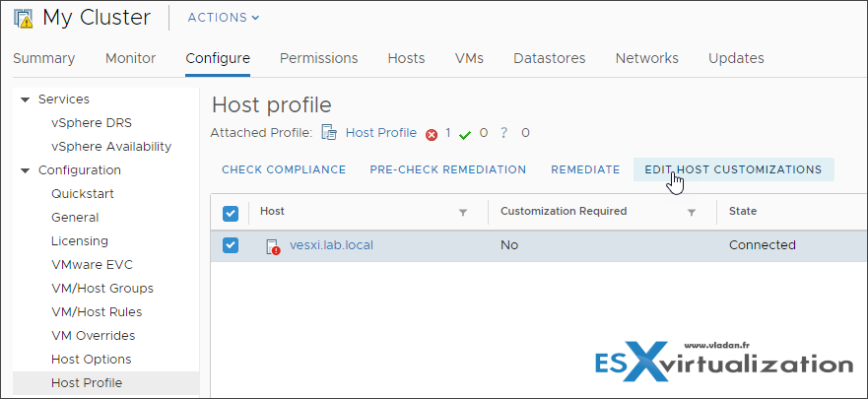Sort by the Customization Required header
Viewport: 868px width, 399px height.
(564, 211)
